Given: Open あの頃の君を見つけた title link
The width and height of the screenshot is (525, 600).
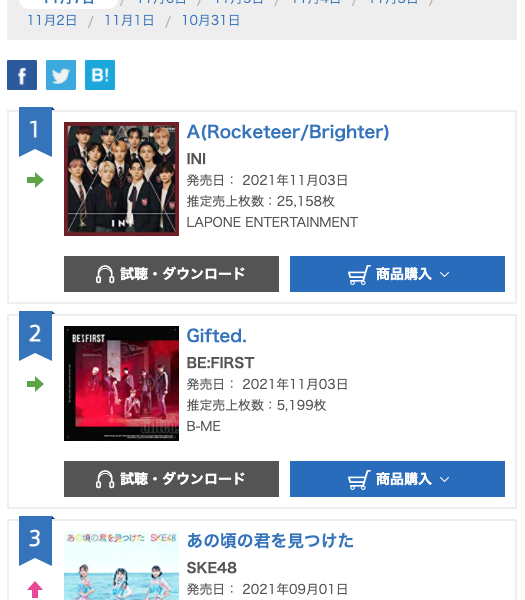Looking at the screenshot, I should 270,540.
